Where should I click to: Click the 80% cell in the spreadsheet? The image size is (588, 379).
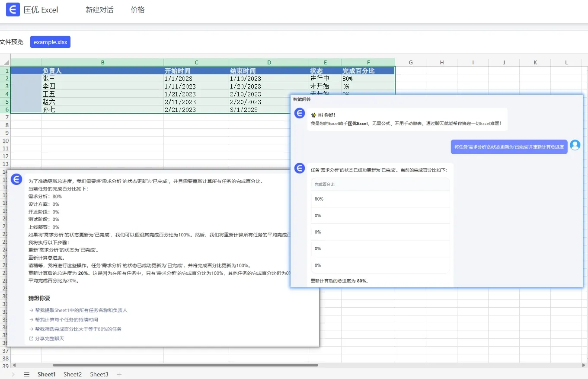368,78
